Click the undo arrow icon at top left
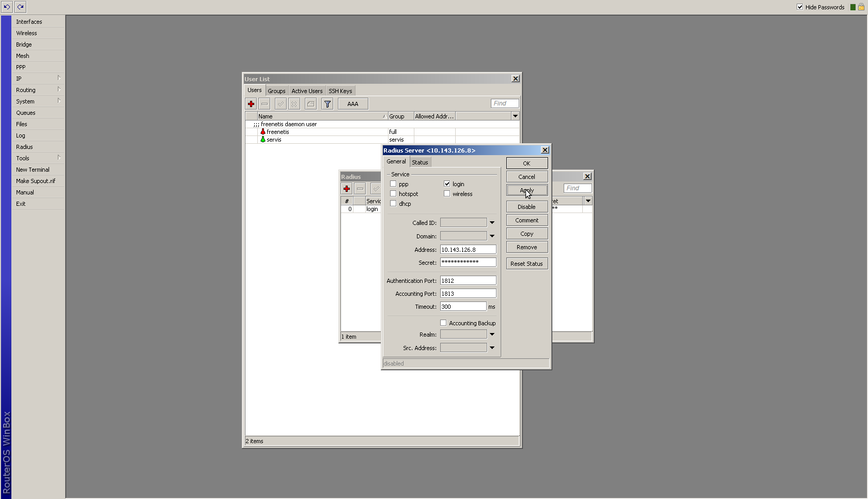868x499 pixels. (x=7, y=7)
